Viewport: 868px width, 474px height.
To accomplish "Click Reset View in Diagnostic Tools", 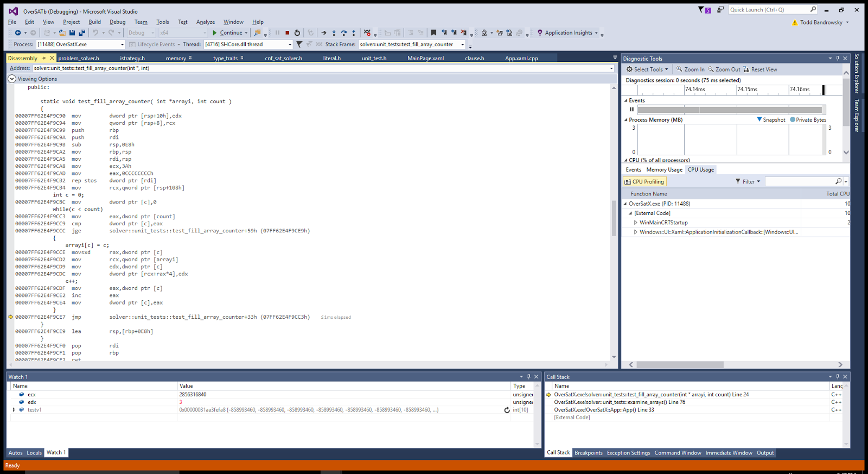I will [x=760, y=69].
